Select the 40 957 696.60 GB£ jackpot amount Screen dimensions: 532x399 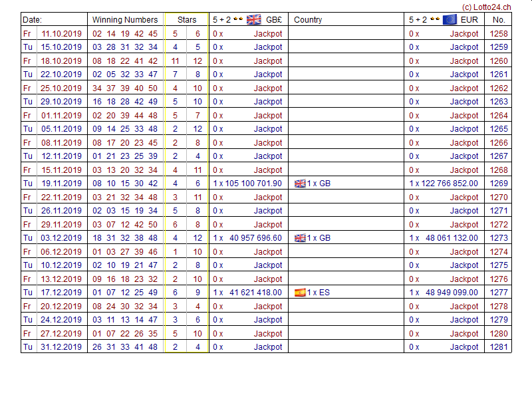[x=255, y=238]
